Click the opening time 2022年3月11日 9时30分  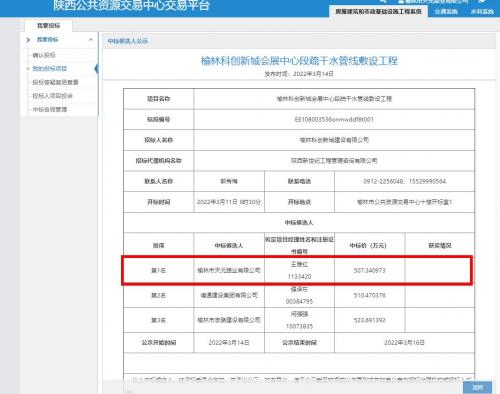point(229,202)
